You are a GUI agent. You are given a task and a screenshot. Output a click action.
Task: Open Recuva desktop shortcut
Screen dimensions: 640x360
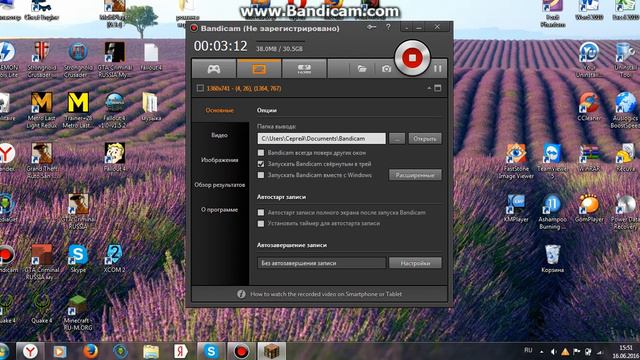pos(625,157)
